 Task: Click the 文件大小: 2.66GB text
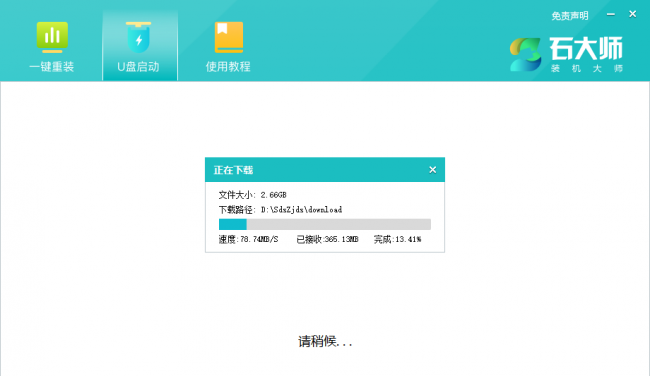pos(252,195)
